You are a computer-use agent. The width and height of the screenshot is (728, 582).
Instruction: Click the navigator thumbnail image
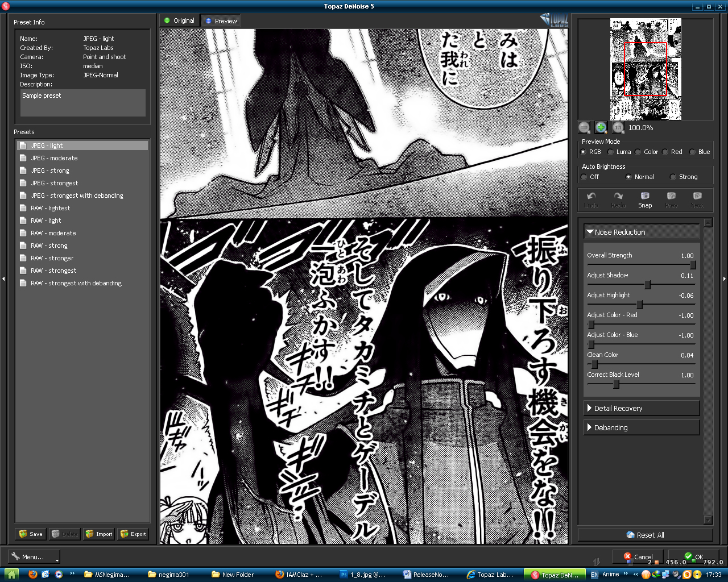pyautogui.click(x=646, y=69)
